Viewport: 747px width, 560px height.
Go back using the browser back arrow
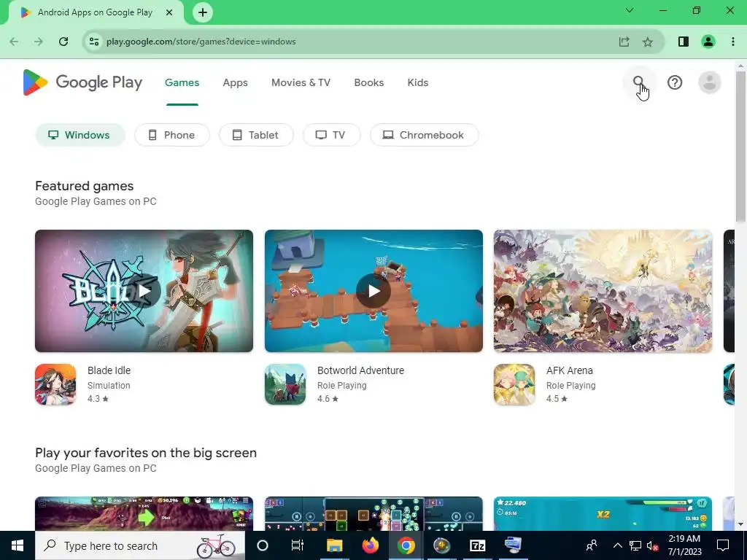15,42
